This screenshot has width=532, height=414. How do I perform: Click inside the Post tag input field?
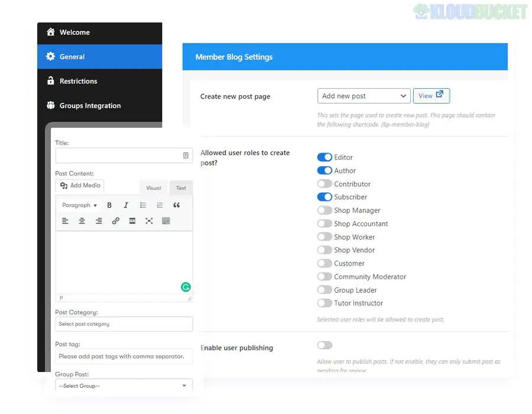(x=124, y=356)
